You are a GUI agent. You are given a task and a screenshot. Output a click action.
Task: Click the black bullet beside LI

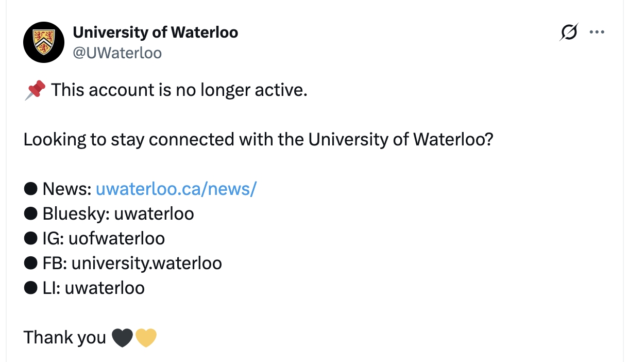coord(31,288)
